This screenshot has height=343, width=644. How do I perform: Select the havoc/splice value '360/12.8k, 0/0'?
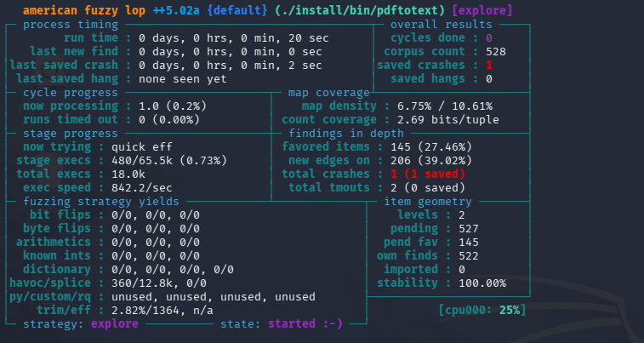(159, 283)
